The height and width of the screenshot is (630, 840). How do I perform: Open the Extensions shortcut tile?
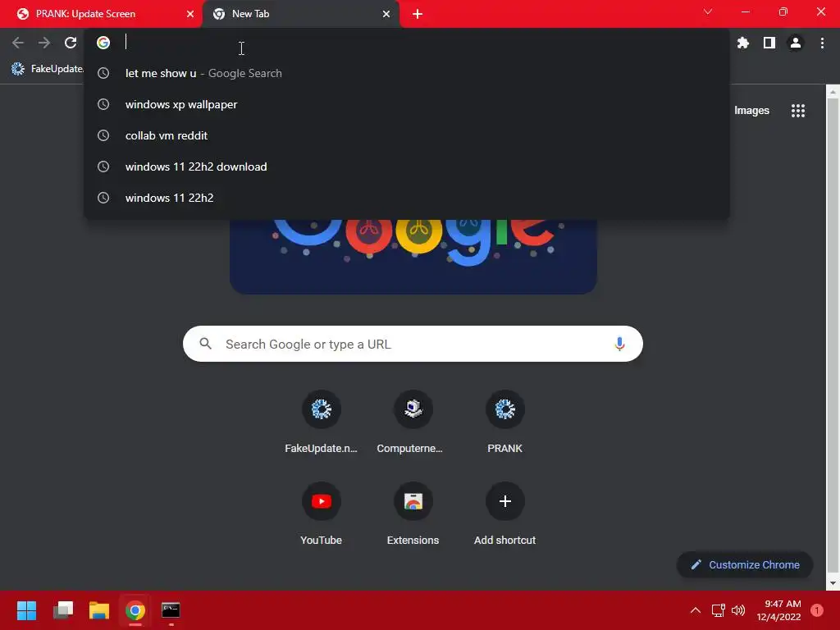click(413, 515)
